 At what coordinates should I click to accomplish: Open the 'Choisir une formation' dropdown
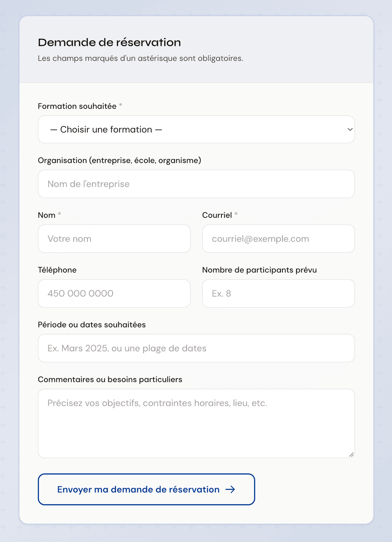coord(196,129)
